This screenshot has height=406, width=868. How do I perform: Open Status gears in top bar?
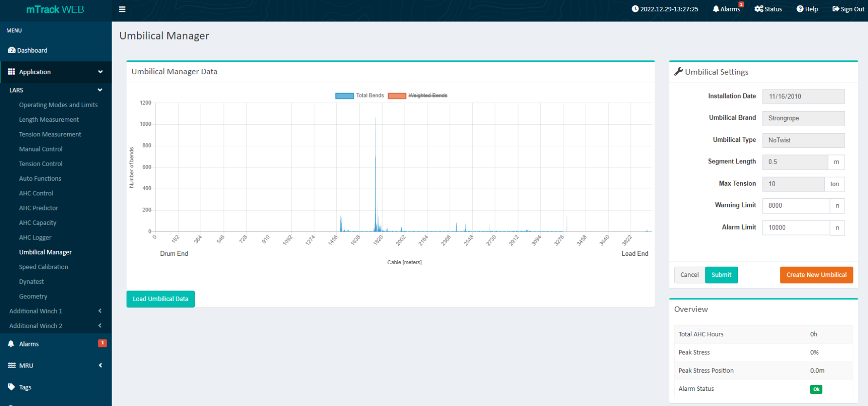tap(768, 9)
